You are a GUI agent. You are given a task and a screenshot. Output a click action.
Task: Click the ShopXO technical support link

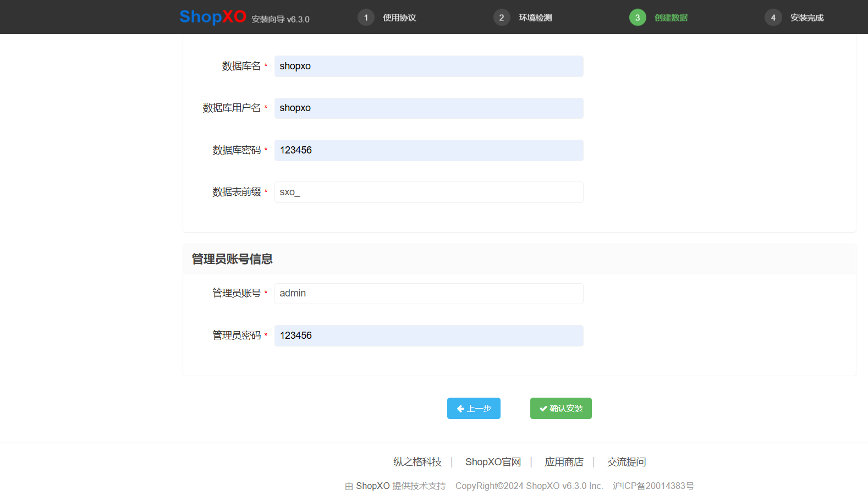tap(373, 486)
